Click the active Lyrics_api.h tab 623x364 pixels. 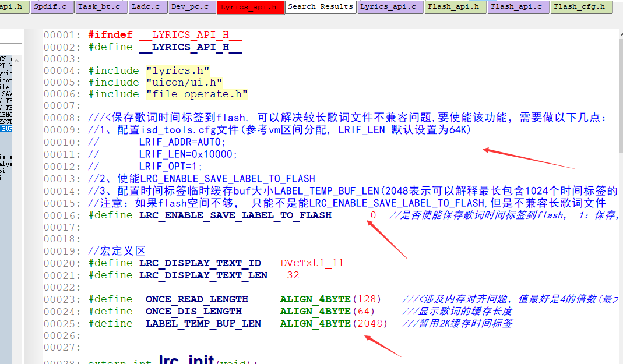[251, 7]
